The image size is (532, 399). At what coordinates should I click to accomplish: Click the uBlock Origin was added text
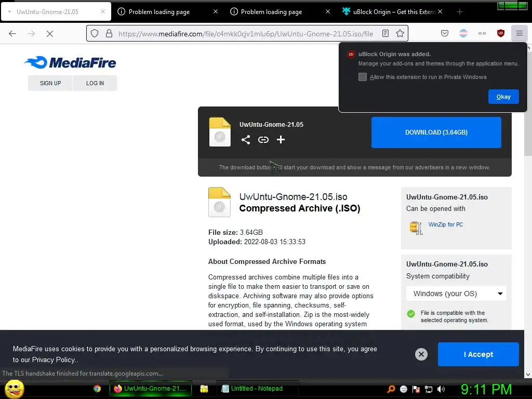pos(395,54)
